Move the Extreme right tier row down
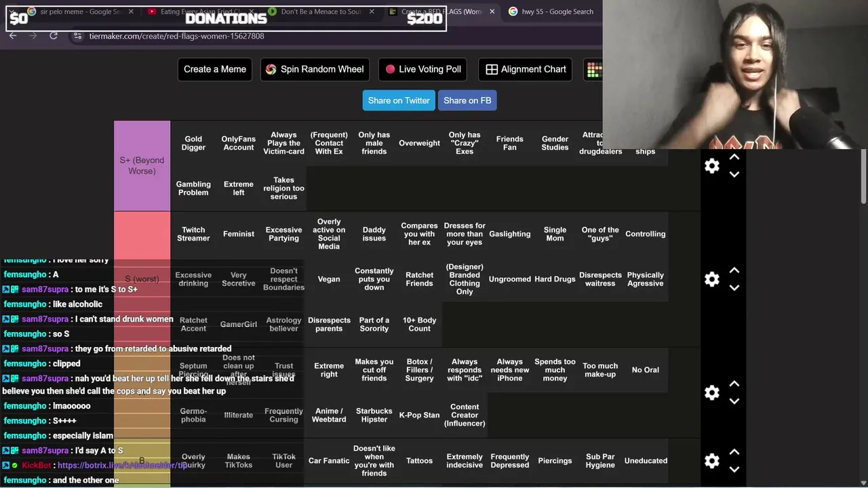 pos(734,401)
